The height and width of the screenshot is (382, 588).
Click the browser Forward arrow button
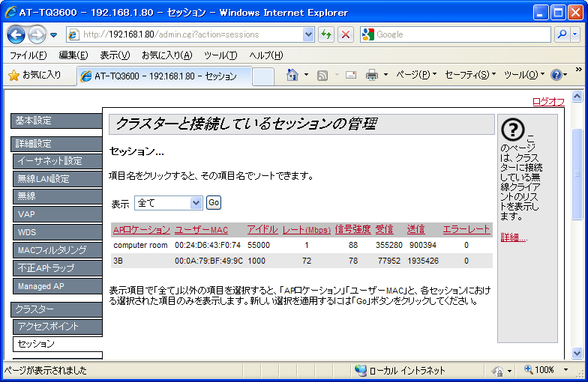click(x=37, y=34)
